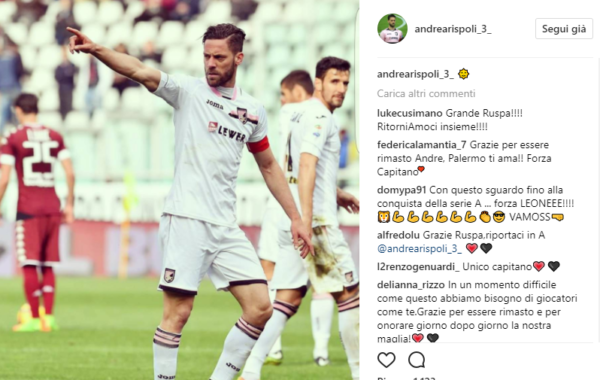Open andrearispoli_3_ username in header
The height and width of the screenshot is (380, 600).
(x=453, y=29)
